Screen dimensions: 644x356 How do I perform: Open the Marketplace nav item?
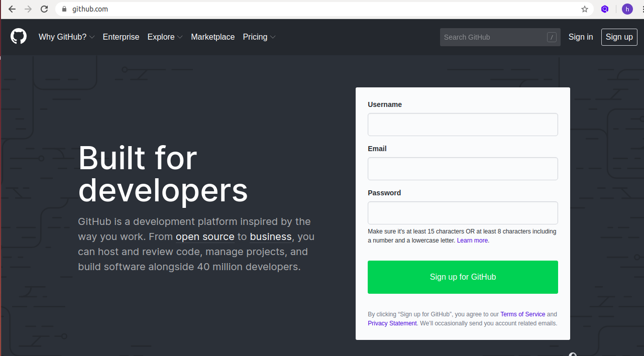point(213,37)
